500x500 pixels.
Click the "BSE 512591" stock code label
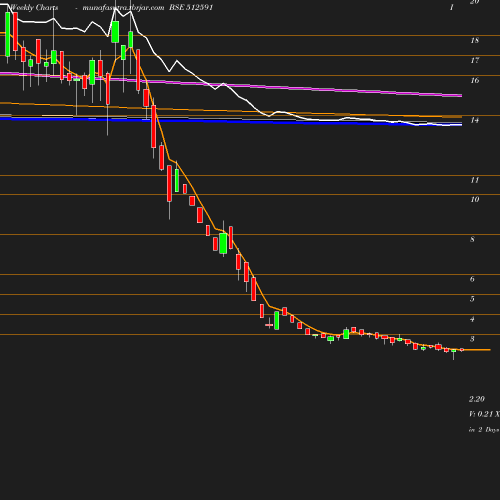click(191, 7)
